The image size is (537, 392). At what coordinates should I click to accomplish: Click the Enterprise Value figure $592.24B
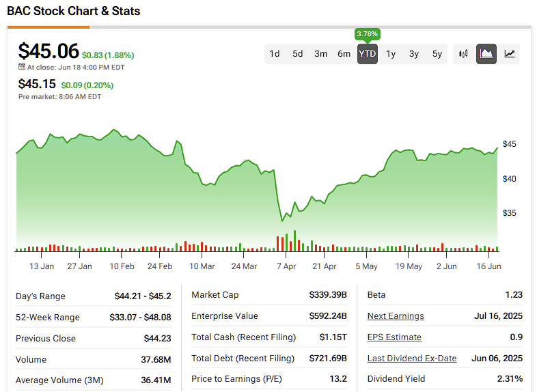click(328, 316)
